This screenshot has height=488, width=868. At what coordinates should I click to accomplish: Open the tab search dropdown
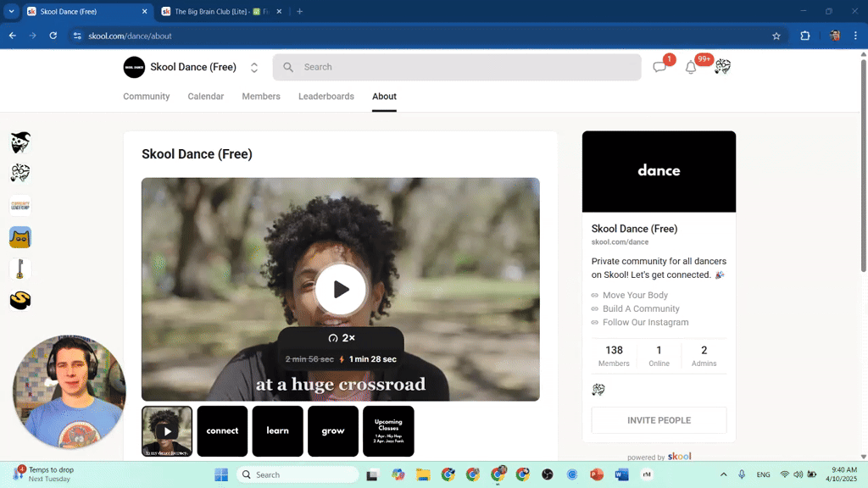click(11, 12)
